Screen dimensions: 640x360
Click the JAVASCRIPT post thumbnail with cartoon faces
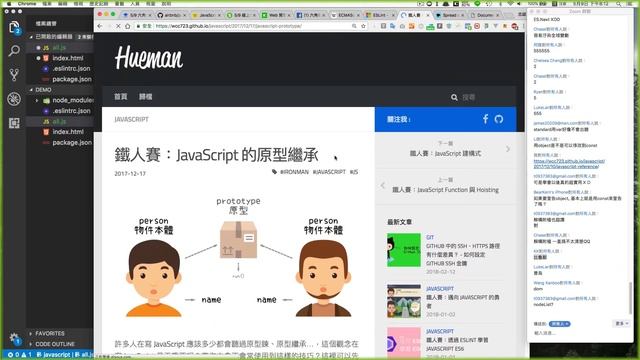pyautogui.click(x=404, y=301)
